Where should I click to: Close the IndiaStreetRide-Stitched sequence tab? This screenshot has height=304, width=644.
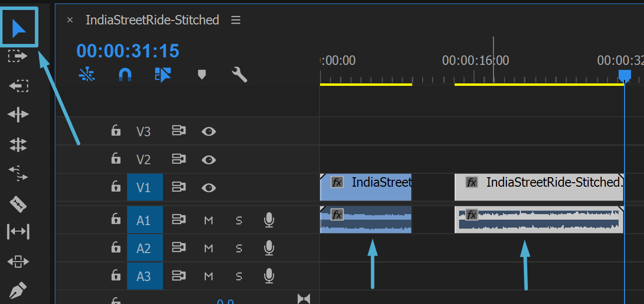(x=70, y=20)
